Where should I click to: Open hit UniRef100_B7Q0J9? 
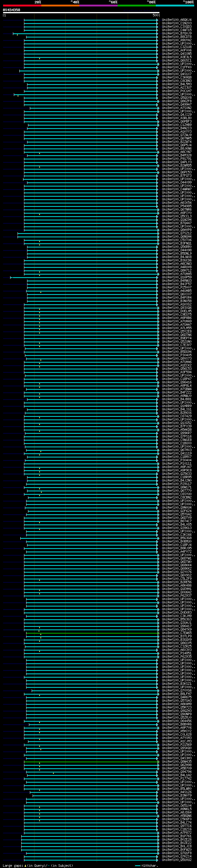[176, 33]
